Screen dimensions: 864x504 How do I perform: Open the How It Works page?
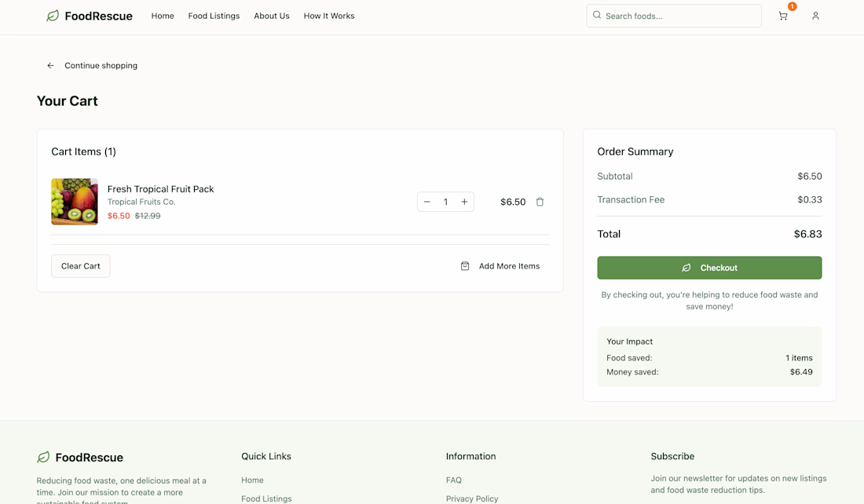tap(329, 16)
